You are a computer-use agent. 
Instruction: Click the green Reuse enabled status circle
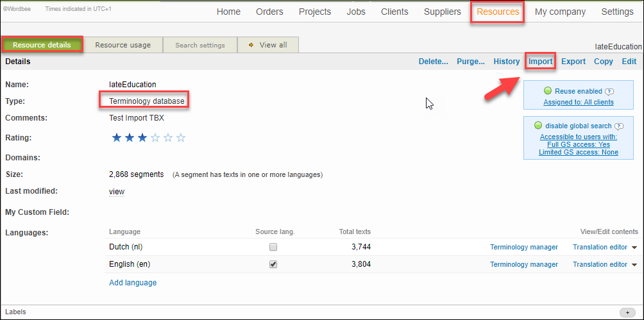click(548, 91)
